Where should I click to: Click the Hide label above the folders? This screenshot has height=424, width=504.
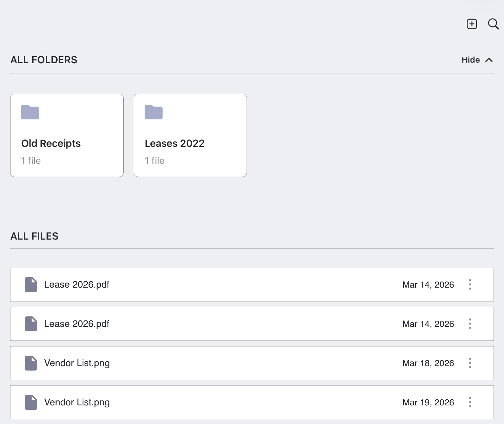pos(471,60)
